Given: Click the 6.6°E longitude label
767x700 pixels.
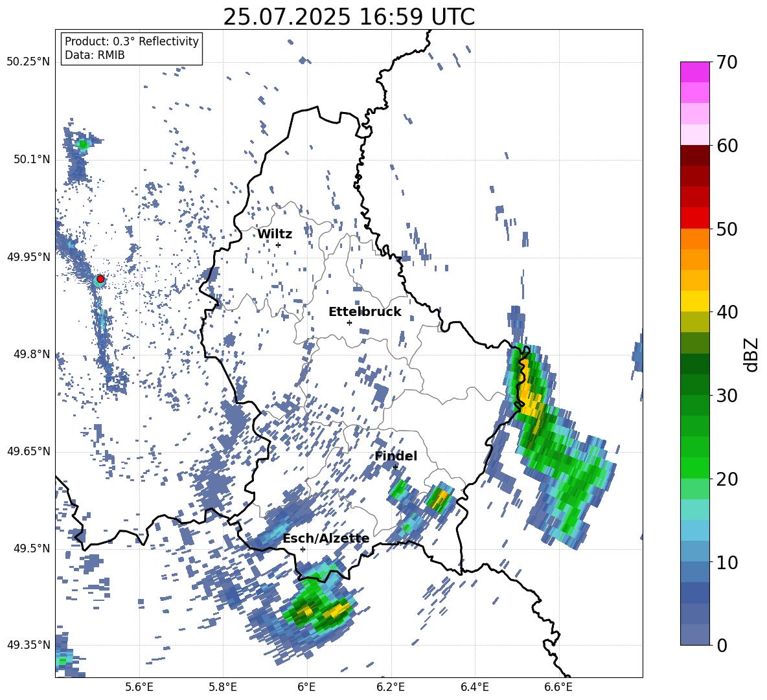Looking at the screenshot, I should click(558, 687).
